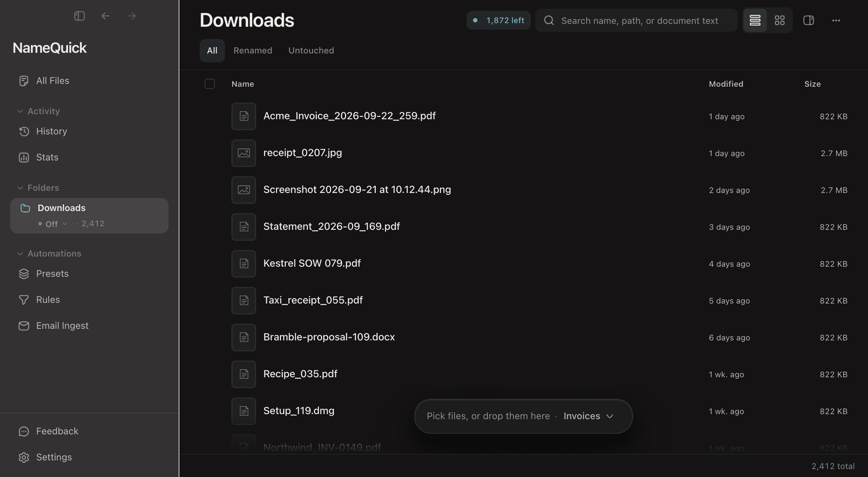Go forward with the right arrow
This screenshot has width=868, height=477.
click(x=132, y=16)
